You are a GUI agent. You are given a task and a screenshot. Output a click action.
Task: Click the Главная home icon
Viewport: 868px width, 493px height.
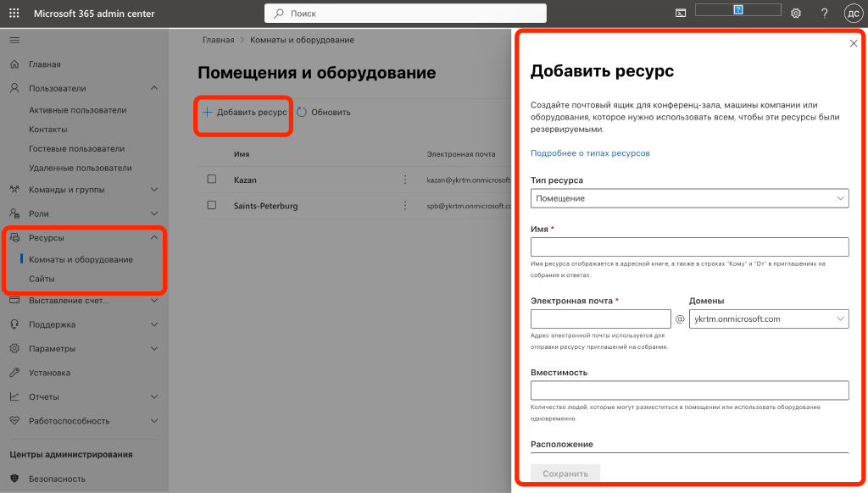tap(14, 64)
